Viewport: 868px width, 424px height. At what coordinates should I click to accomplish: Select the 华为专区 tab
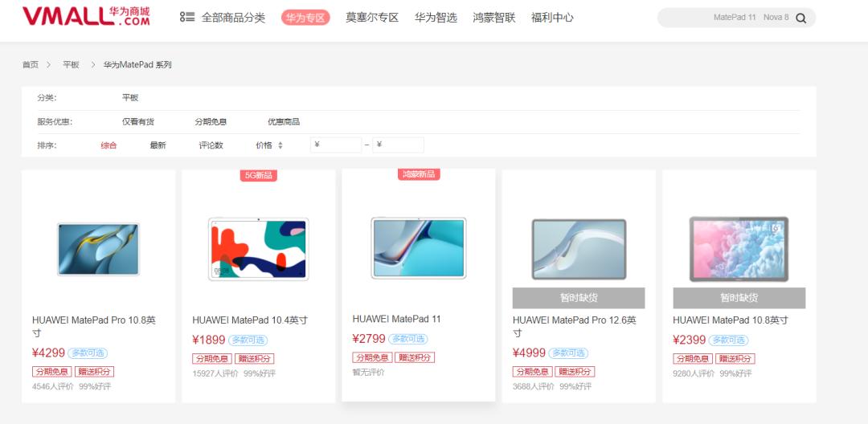pos(305,18)
